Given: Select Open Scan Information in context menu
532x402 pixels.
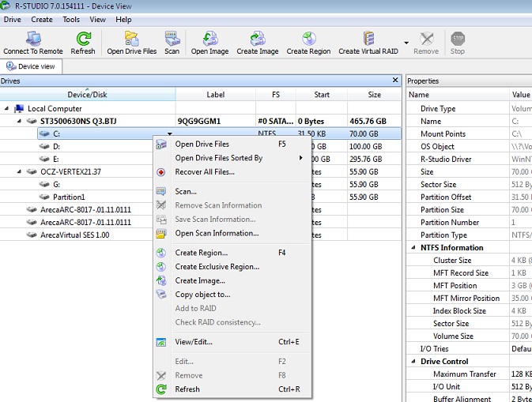Looking at the screenshot, I should click(217, 233).
